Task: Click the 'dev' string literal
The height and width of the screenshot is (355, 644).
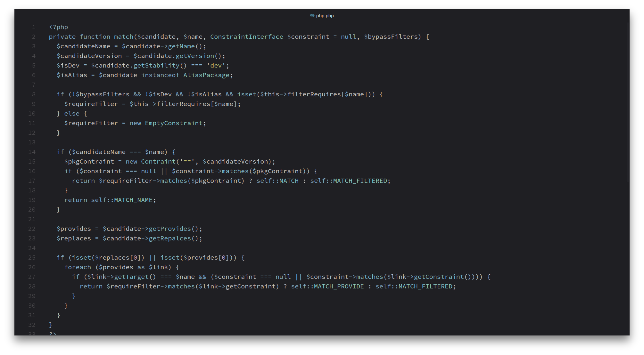Action: pyautogui.click(x=216, y=66)
